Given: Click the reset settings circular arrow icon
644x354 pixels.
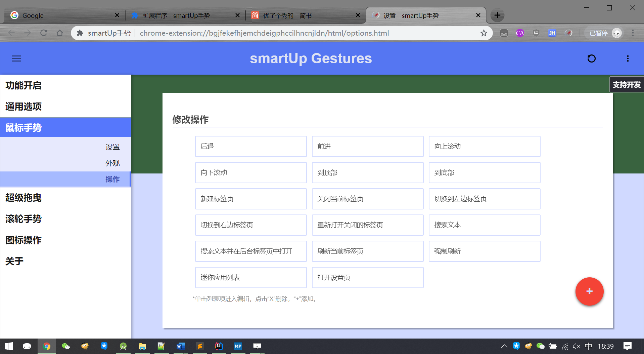Looking at the screenshot, I should (x=591, y=58).
